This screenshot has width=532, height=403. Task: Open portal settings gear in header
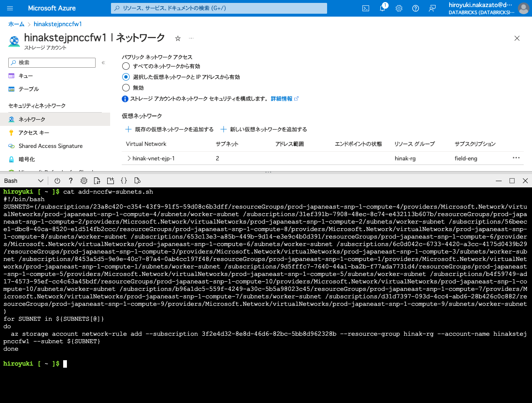point(399,8)
